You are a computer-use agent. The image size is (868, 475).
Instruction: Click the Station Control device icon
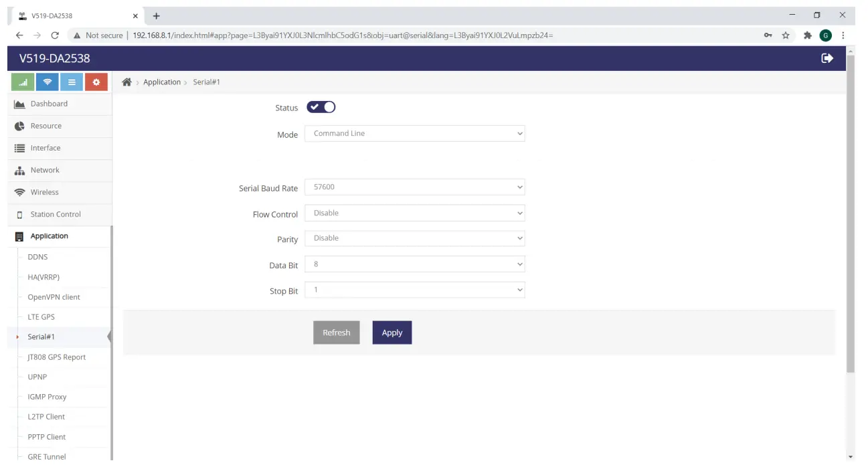pyautogui.click(x=20, y=214)
